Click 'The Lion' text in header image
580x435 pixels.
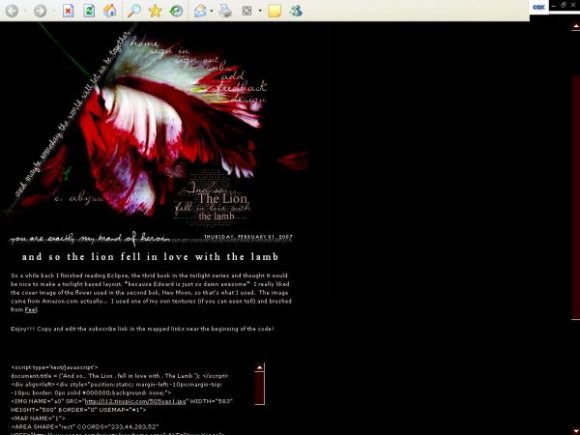click(222, 199)
